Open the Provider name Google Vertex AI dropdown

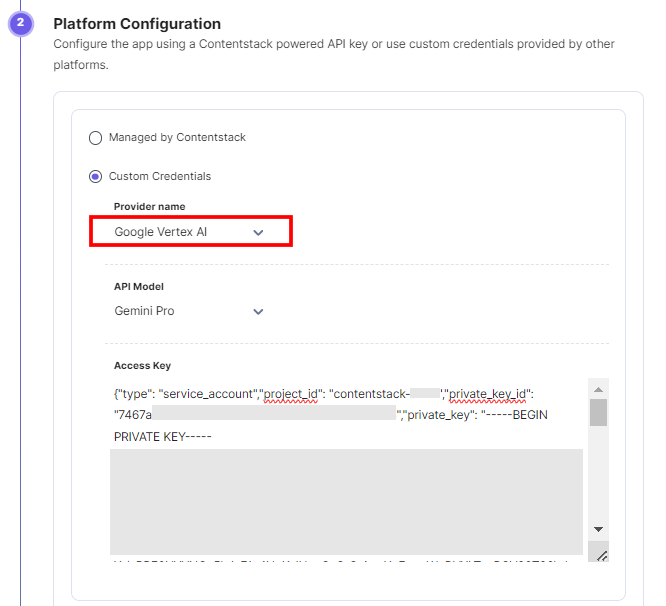click(x=191, y=231)
